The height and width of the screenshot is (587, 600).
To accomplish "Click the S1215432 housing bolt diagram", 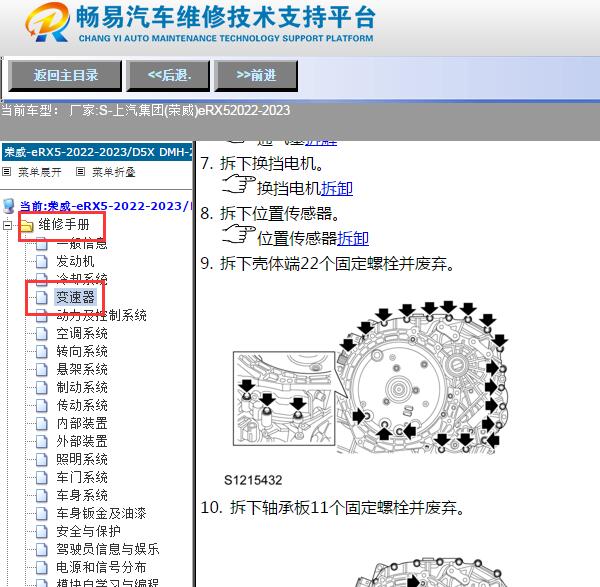I will click(370, 378).
